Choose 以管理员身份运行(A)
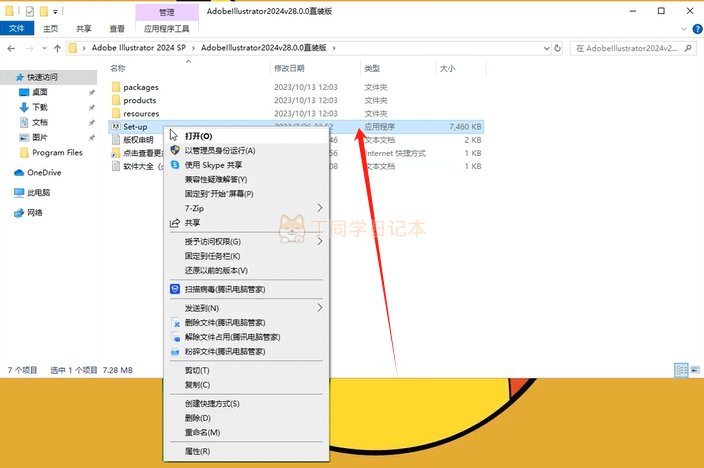Viewport: 704px width, 468px height. tap(246, 150)
